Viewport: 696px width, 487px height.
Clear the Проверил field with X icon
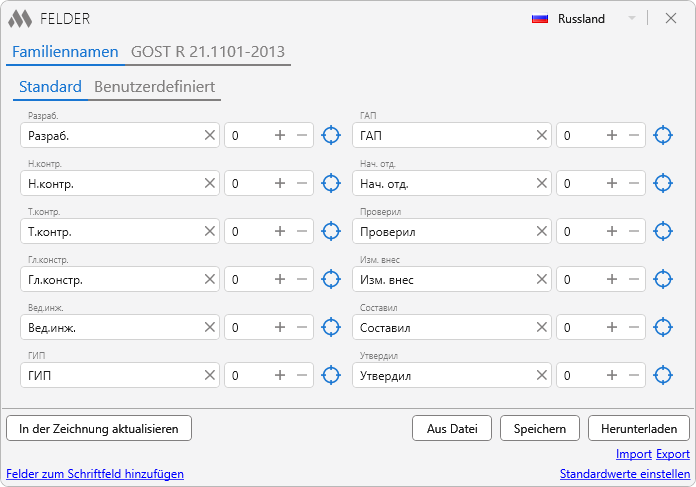[541, 231]
